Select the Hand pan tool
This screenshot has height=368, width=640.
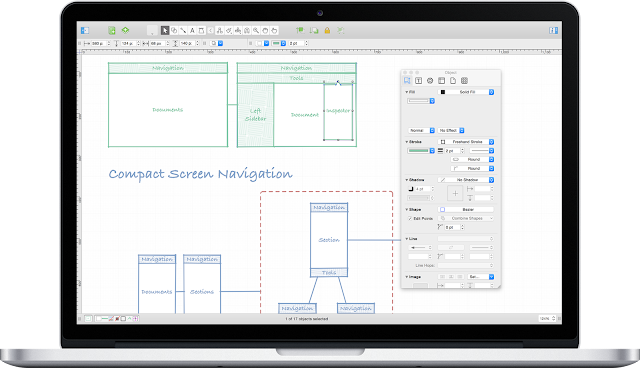click(265, 31)
